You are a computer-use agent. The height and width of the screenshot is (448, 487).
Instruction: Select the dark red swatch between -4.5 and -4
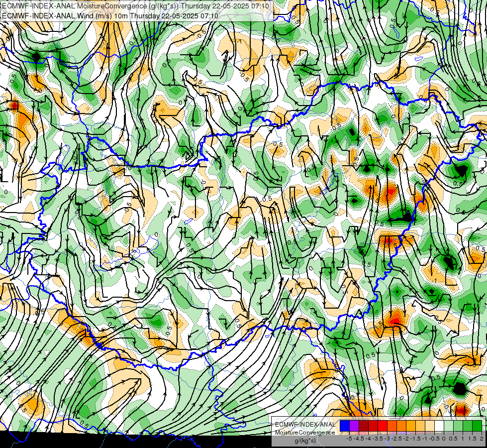pos(364,426)
